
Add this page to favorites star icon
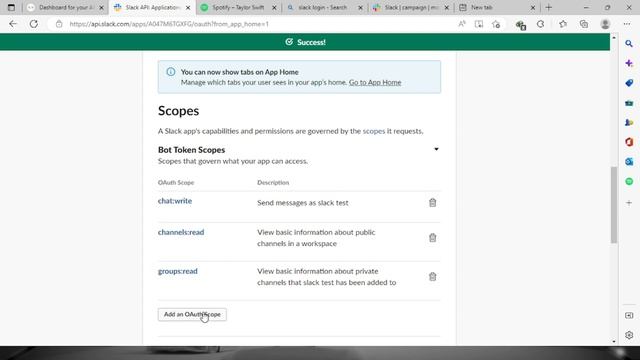point(496,24)
